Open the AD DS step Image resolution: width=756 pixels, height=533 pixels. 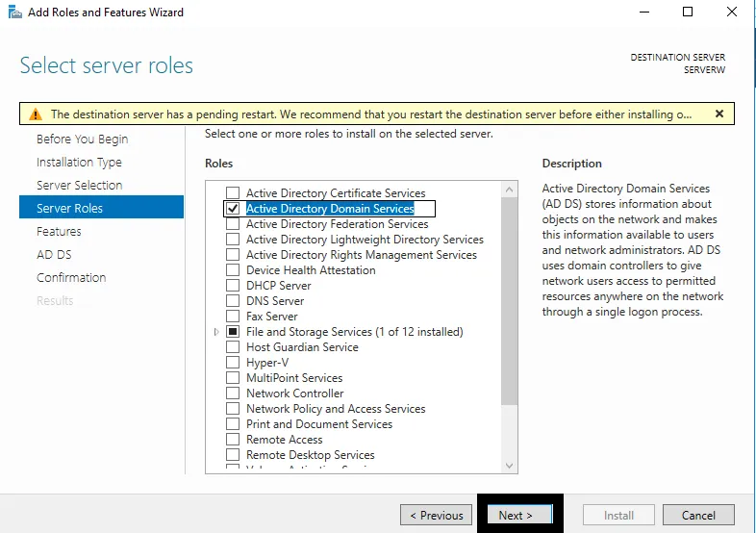[54, 255]
